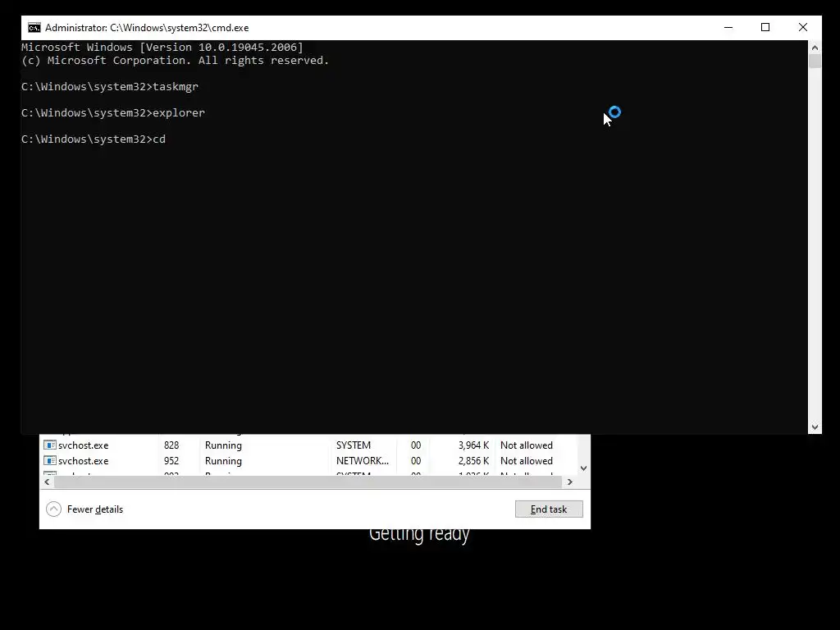Click the cmd scrollbar down arrow
Screen dimensions: 840x630
tap(815, 427)
